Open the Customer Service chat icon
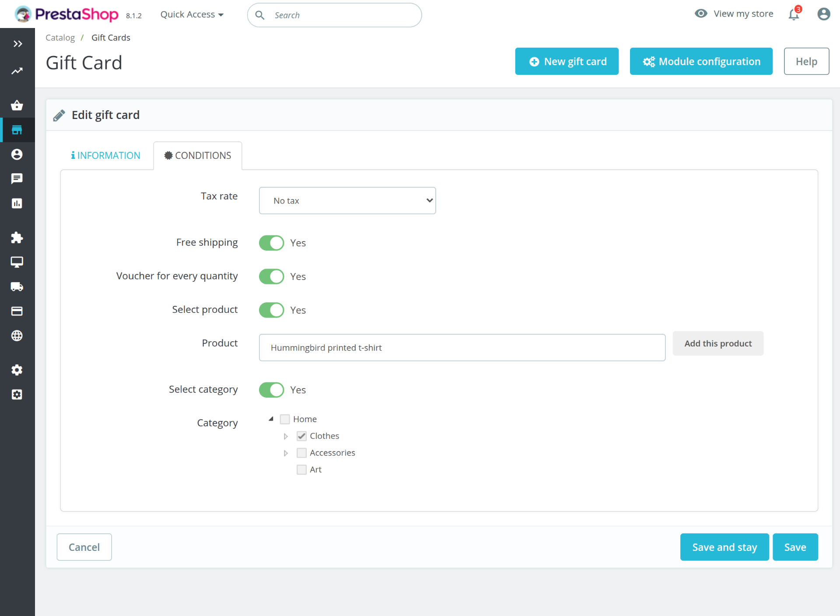The width and height of the screenshot is (840, 616). pos(17,178)
